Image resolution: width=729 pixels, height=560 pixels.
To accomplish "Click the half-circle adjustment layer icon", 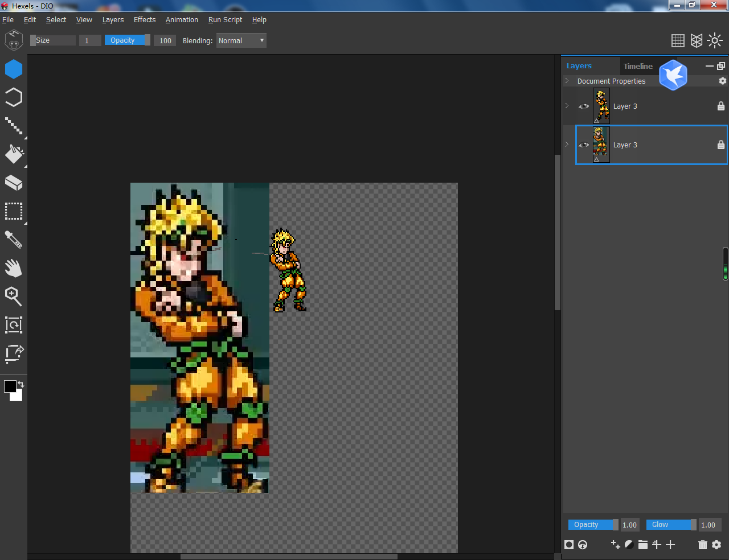I will tap(629, 545).
